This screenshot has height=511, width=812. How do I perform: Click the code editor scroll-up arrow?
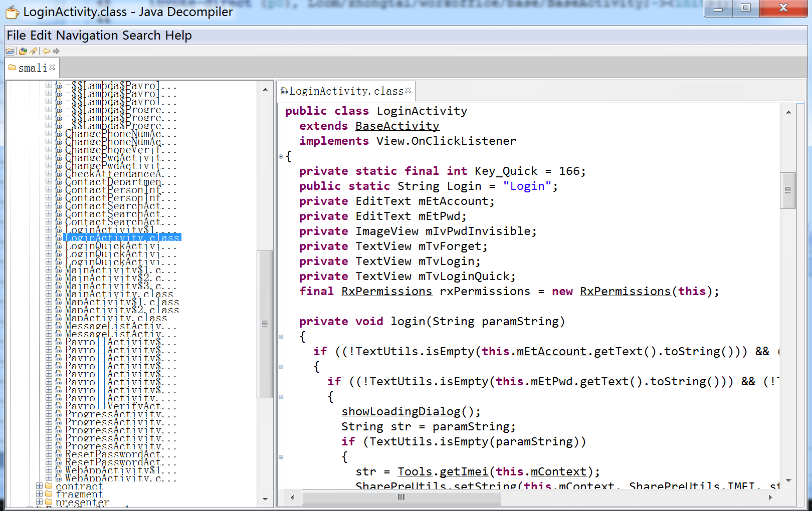[788, 112]
